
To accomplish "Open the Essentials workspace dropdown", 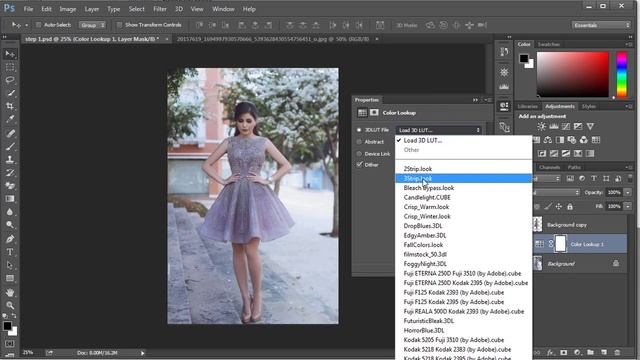I will pyautogui.click(x=602, y=25).
